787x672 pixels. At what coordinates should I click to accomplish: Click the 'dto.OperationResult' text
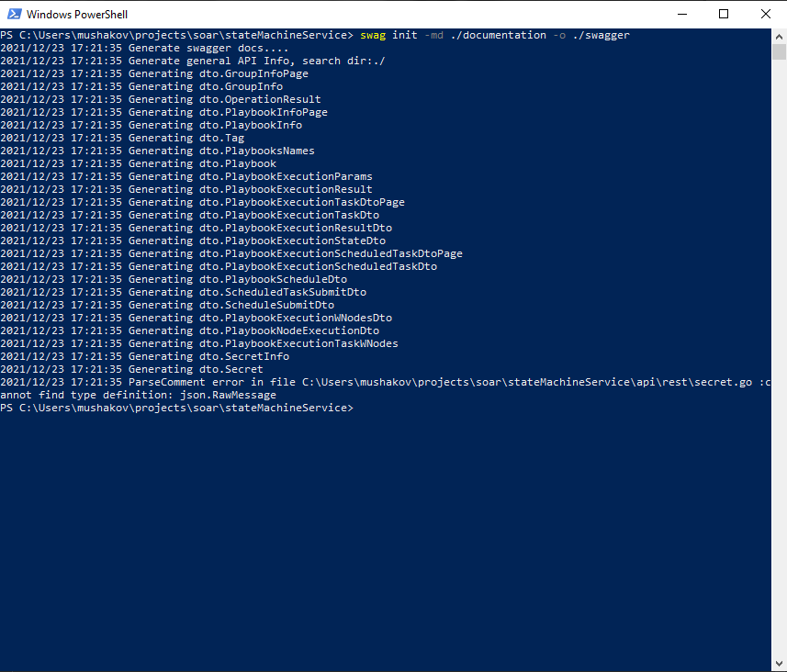(260, 99)
